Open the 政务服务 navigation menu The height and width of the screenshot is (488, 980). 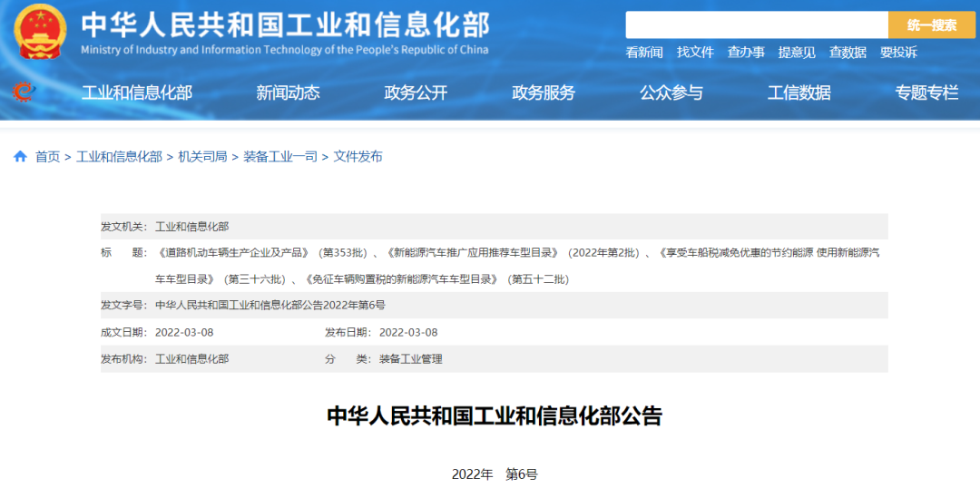click(544, 93)
